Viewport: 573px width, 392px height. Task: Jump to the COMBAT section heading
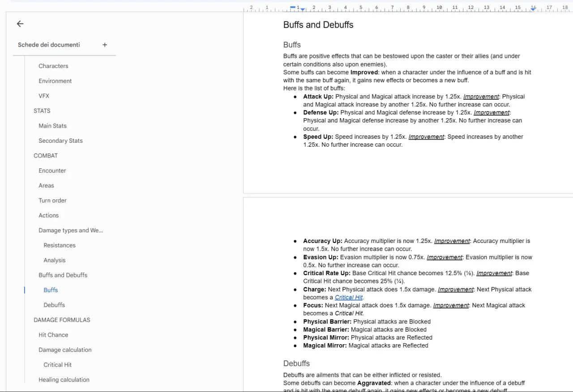[x=46, y=156]
